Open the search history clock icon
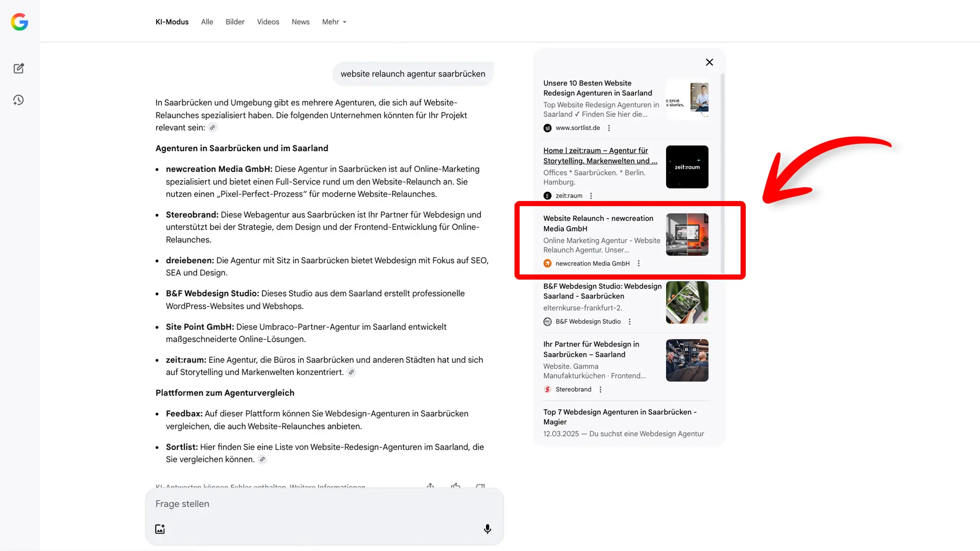Image resolution: width=980 pixels, height=551 pixels. pyautogui.click(x=19, y=100)
